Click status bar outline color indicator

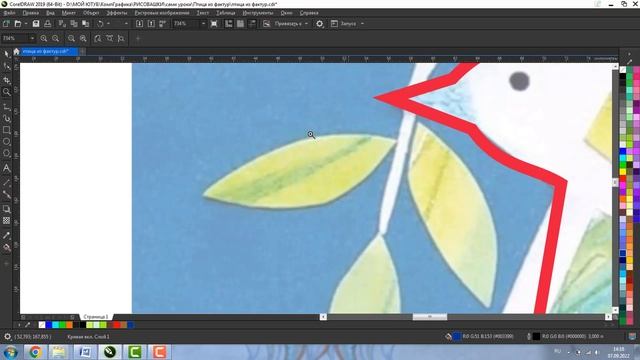[x=536, y=336]
